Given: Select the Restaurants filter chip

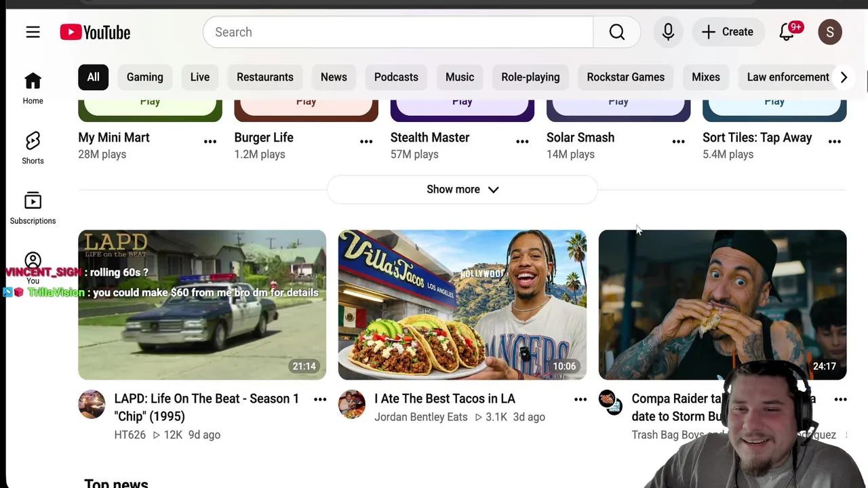Looking at the screenshot, I should (x=265, y=77).
